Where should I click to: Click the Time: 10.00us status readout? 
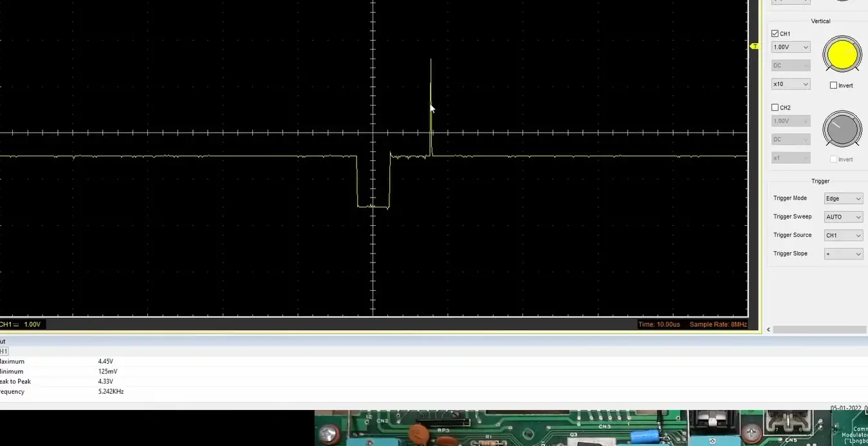659,324
